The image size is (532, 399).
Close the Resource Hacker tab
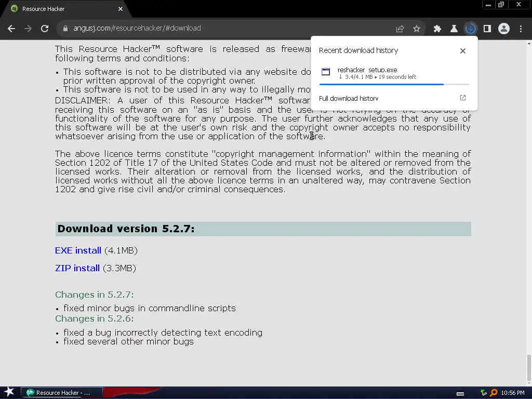(121, 9)
